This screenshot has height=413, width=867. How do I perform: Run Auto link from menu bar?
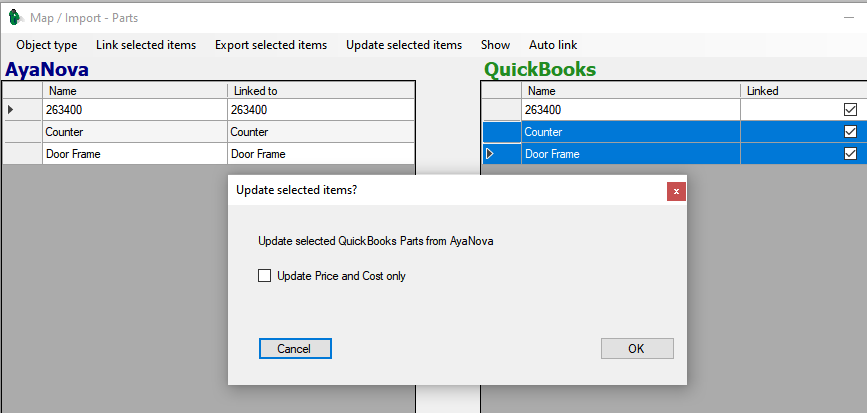[x=553, y=45]
